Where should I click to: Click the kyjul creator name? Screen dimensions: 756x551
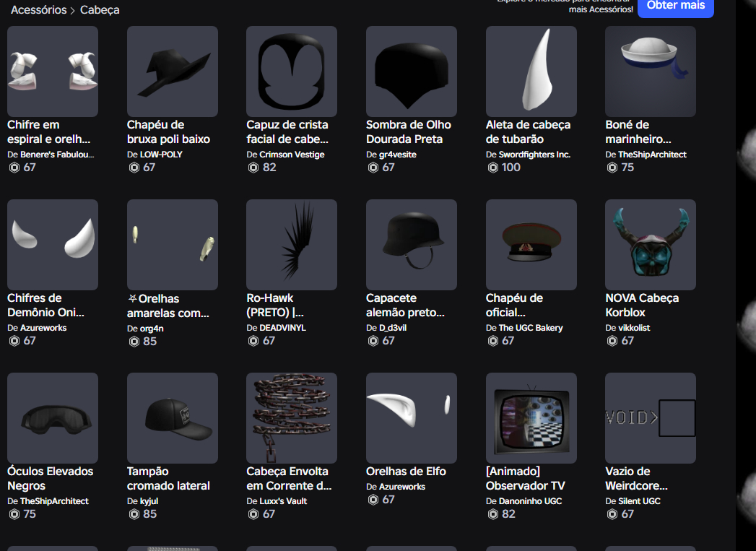click(149, 501)
